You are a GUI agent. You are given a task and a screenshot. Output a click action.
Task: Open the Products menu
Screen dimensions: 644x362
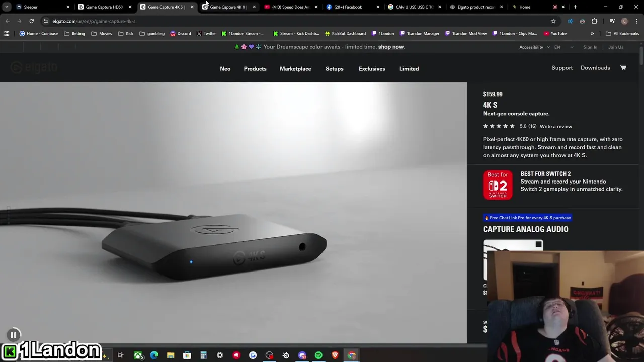click(255, 69)
